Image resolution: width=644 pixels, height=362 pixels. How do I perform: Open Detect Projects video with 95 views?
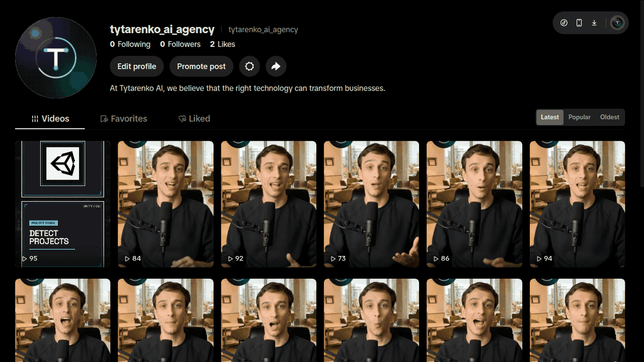point(63,204)
